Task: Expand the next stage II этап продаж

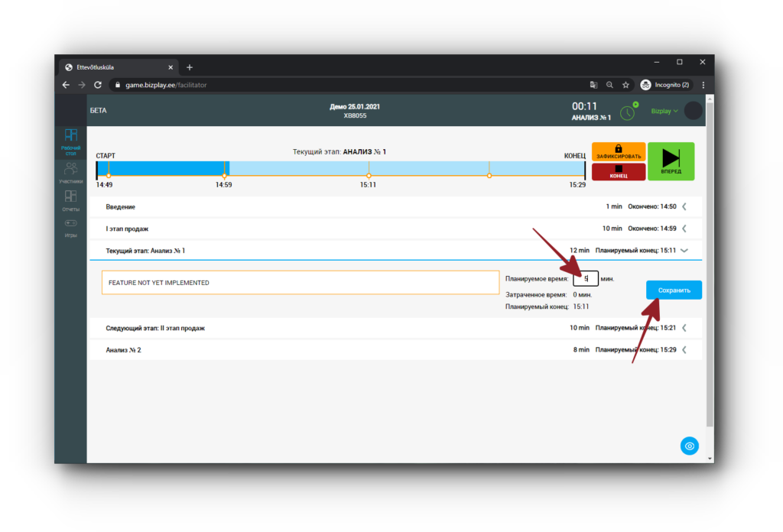Action: 685,328
